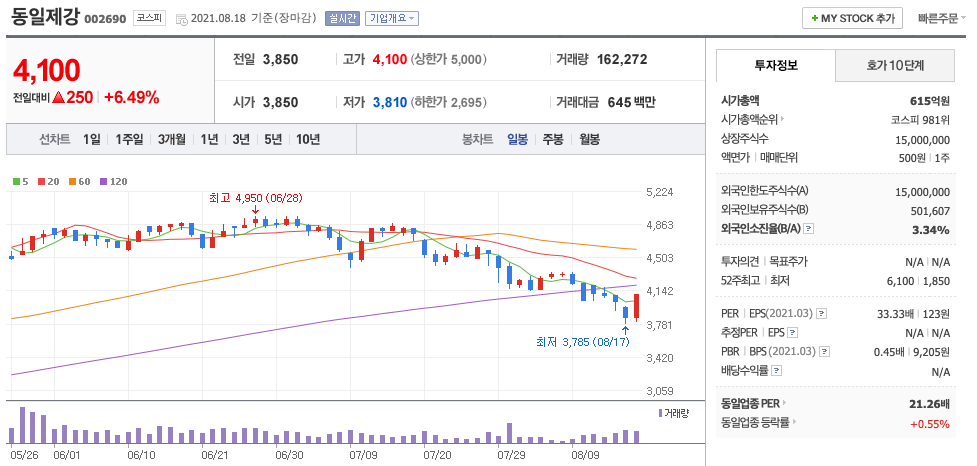Select the 1일 line chart period
The height and width of the screenshot is (466, 977).
point(91,140)
